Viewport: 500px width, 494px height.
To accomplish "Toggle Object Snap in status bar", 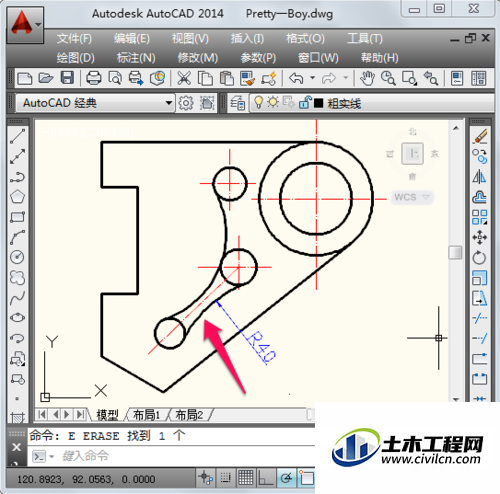I will coord(306,478).
